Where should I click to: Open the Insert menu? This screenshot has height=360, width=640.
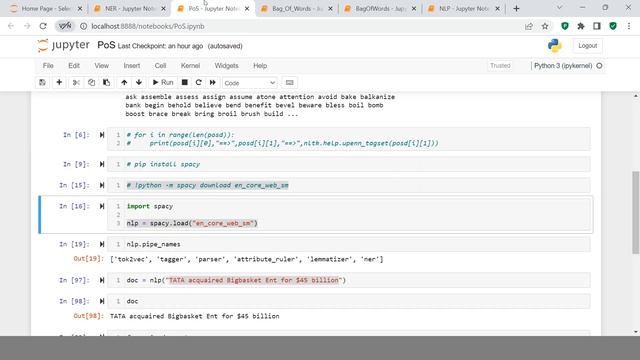click(131, 66)
